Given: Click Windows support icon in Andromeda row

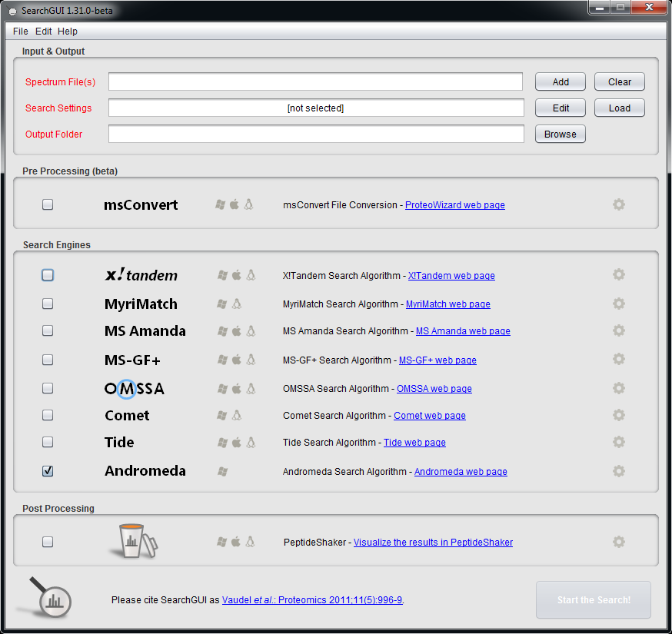Looking at the screenshot, I should tap(222, 471).
